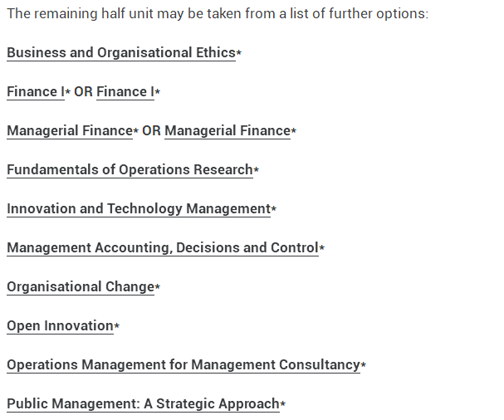The height and width of the screenshot is (420, 504).
Task: Open the first Finance I link
Action: tap(36, 92)
